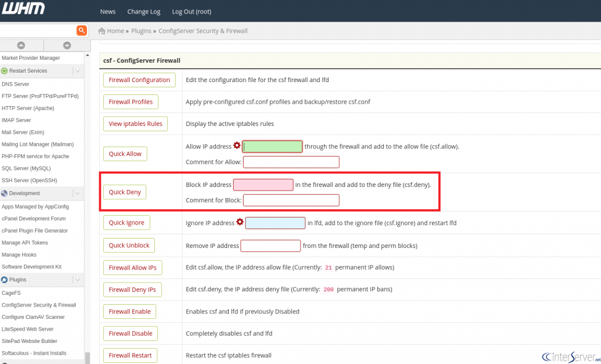
Task: Open News in the top bar
Action: click(x=108, y=12)
